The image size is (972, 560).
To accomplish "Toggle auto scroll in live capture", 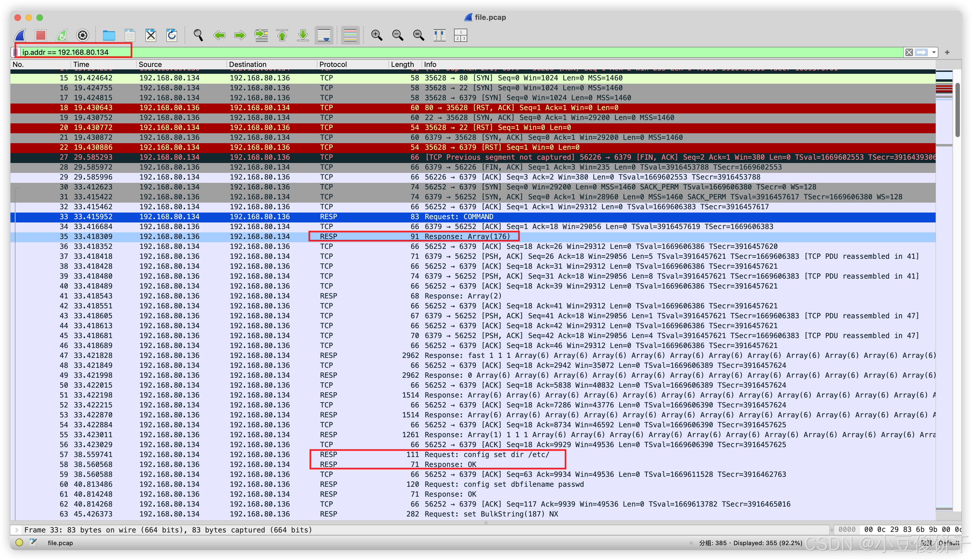I will (324, 35).
